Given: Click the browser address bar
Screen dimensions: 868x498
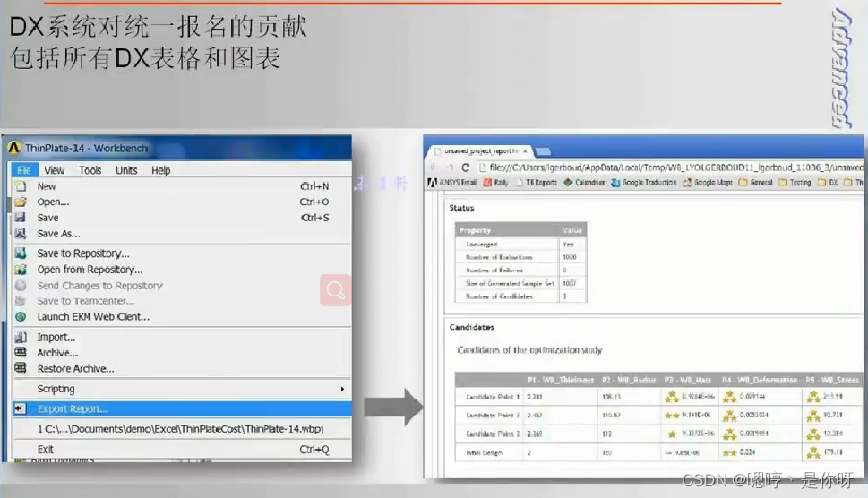Looking at the screenshot, I should tap(670, 167).
